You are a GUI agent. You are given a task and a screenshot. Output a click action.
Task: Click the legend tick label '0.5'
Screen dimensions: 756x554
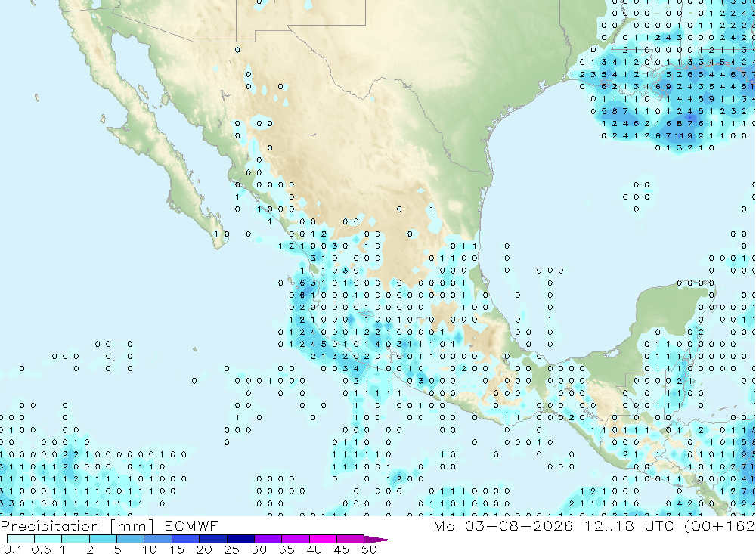pos(41,549)
